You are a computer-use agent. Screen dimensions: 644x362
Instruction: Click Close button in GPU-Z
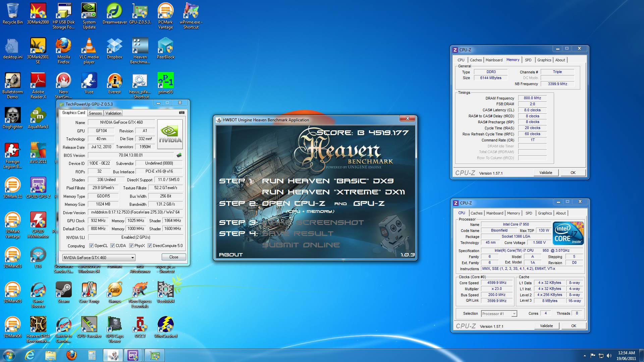pyautogui.click(x=174, y=257)
